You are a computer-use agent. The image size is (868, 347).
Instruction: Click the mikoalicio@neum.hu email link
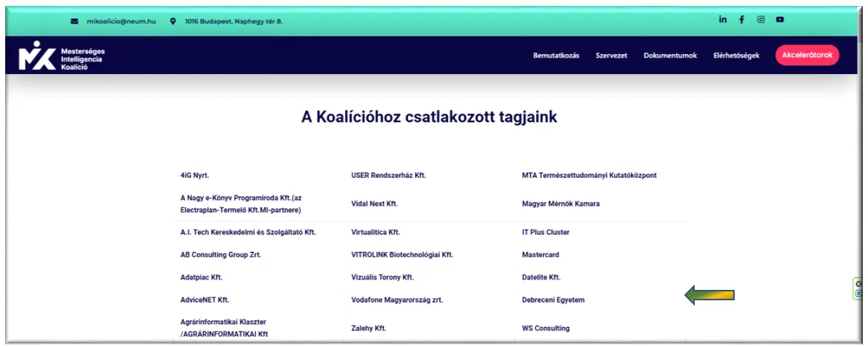point(122,22)
